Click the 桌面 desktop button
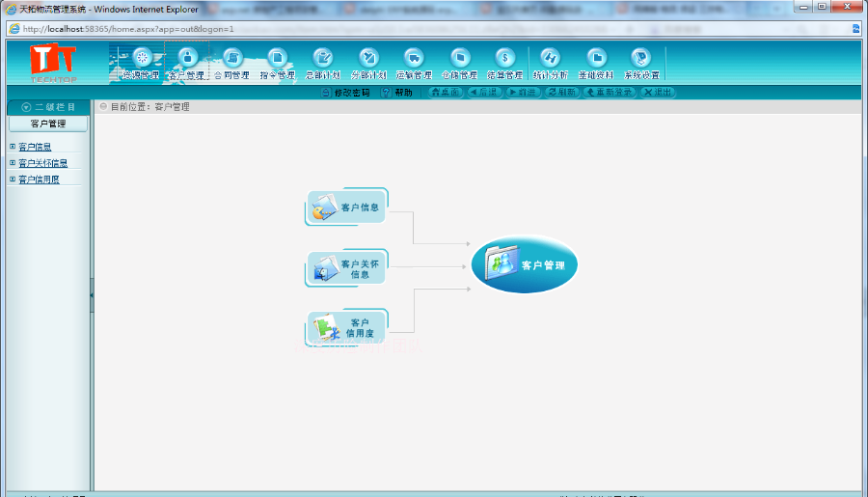This screenshot has height=497, width=868. [x=445, y=93]
